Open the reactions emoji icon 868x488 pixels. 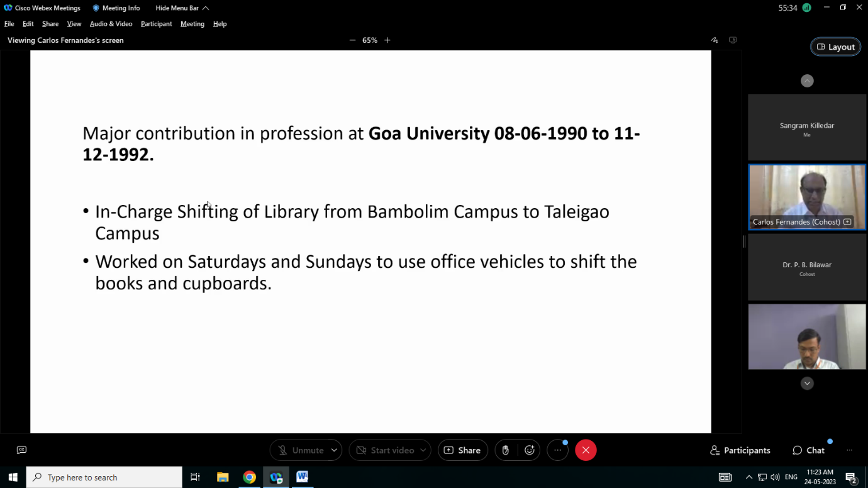click(x=530, y=450)
